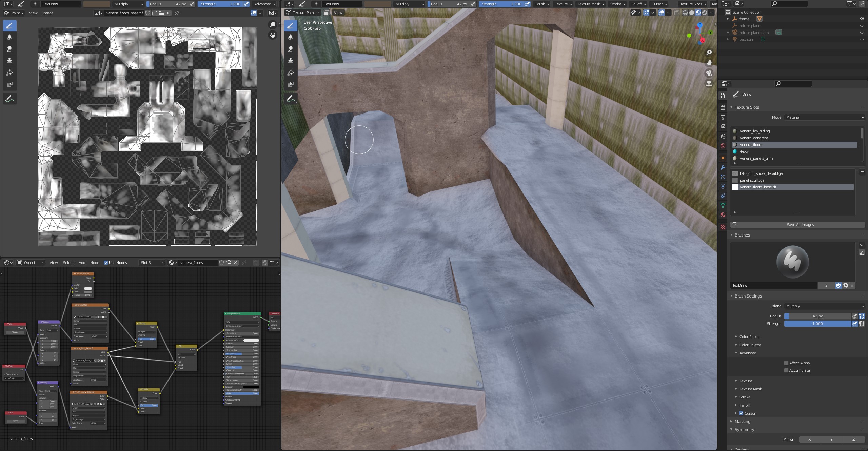
Task: Select the venera_concrete material slot
Action: click(754, 138)
